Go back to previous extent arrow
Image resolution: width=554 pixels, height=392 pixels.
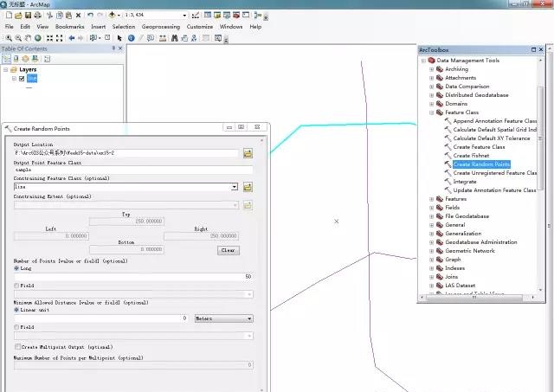[71, 38]
